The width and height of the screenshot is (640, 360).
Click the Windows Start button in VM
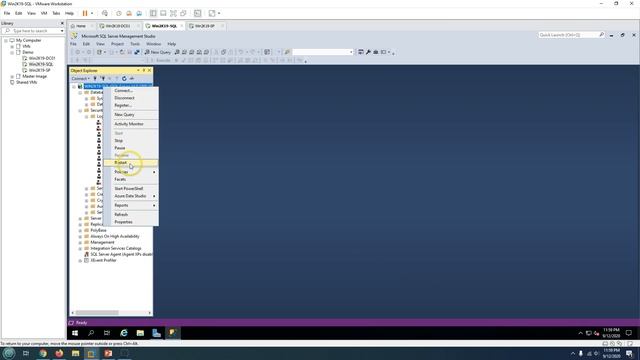[x=75, y=333]
